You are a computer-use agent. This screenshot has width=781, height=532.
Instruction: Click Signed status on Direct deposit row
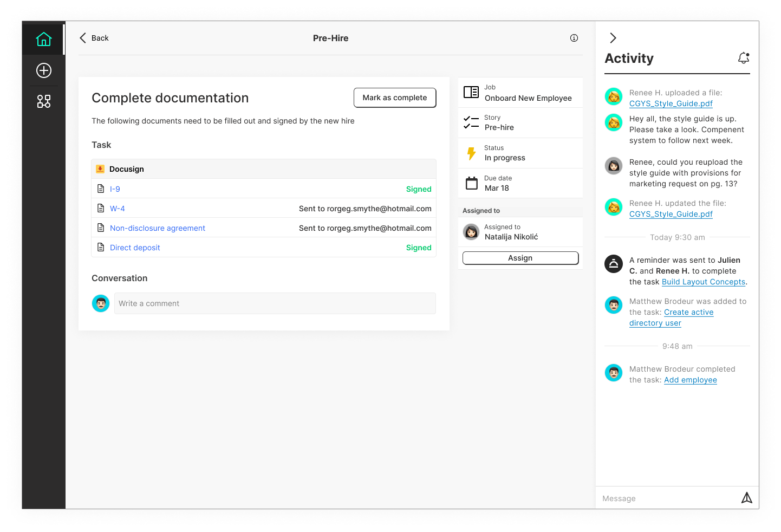coord(419,248)
